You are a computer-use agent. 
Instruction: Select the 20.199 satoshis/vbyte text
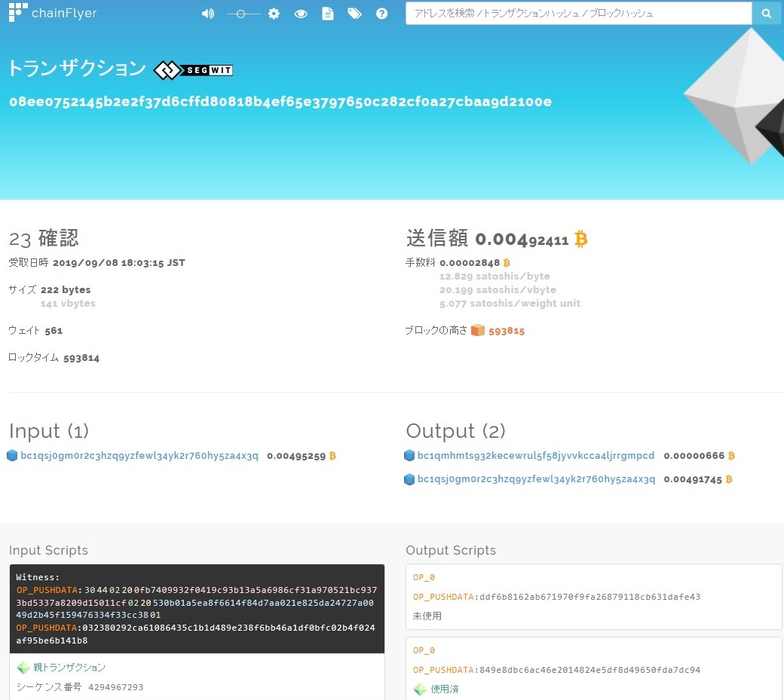(498, 290)
